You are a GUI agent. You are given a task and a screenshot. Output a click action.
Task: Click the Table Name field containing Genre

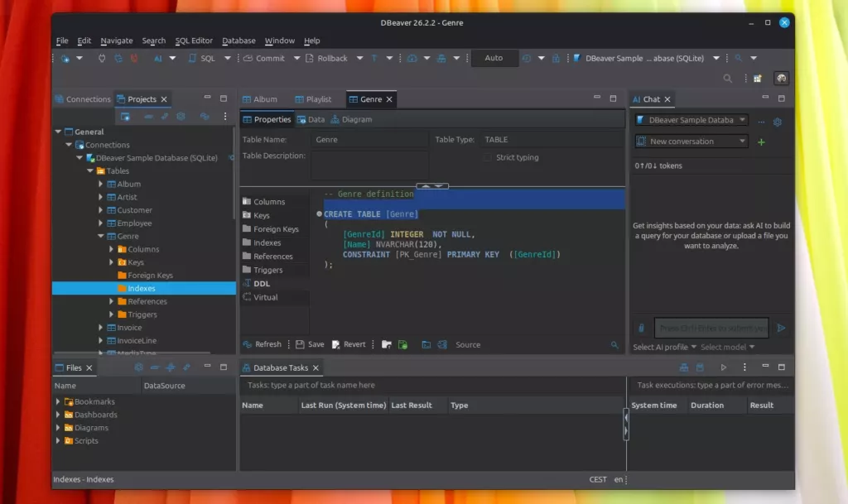[370, 139]
